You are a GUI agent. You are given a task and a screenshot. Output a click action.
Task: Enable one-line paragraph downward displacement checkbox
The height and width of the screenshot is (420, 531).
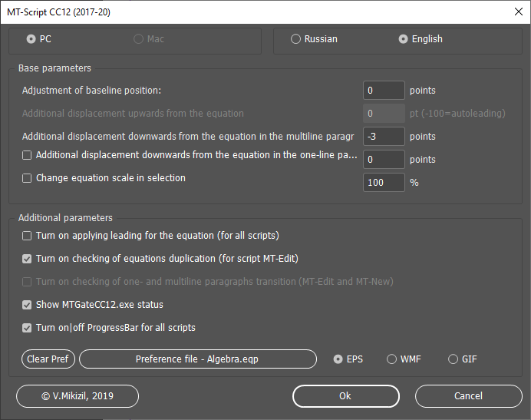27,155
